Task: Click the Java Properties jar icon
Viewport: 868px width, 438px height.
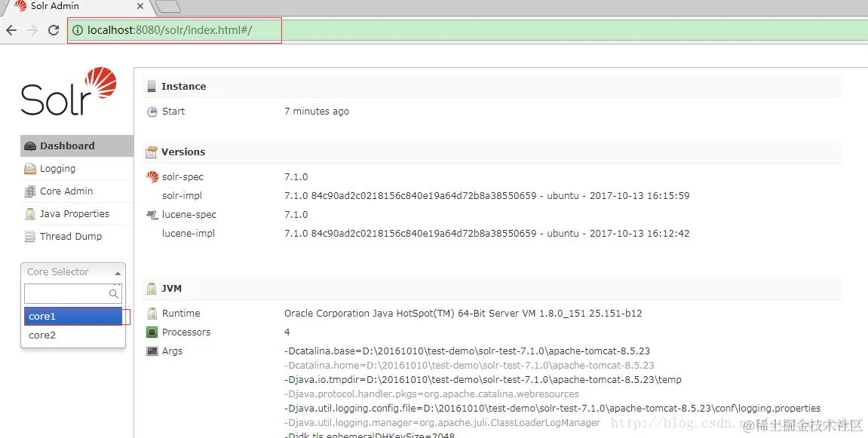Action: point(30,214)
